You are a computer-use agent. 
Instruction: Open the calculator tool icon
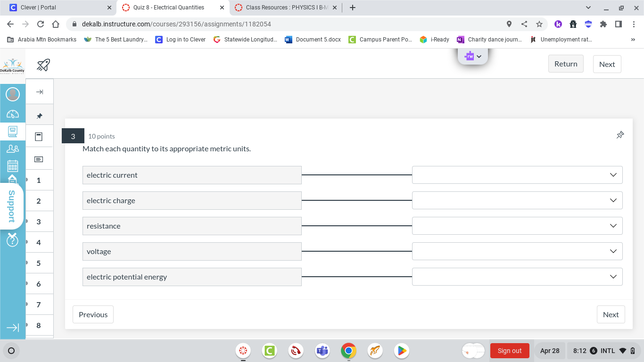pyautogui.click(x=39, y=137)
